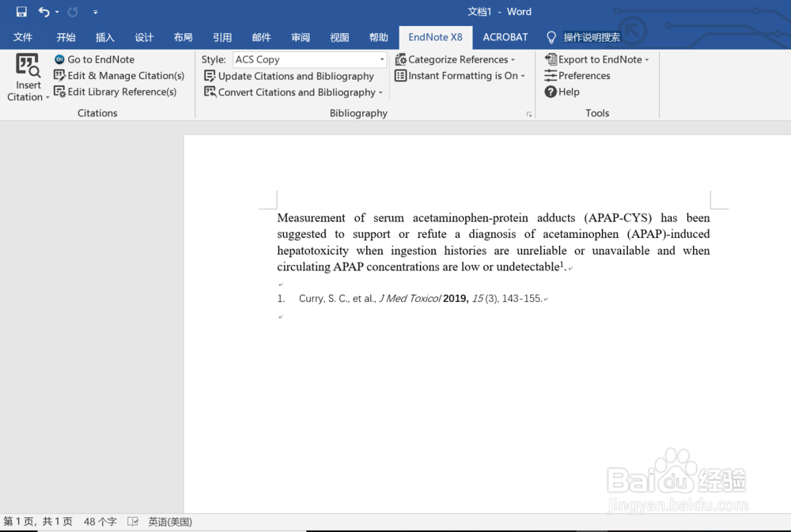Switch to the 帮助 tab
Viewport: 791px width, 532px height.
tap(378, 37)
